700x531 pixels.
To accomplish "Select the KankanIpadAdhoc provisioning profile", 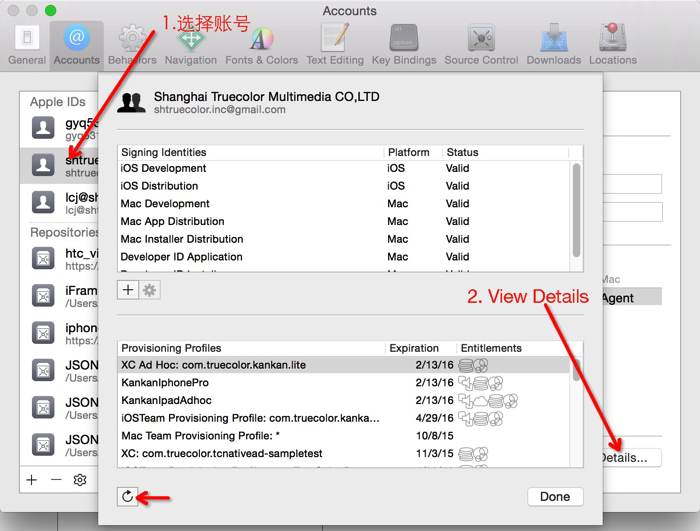I will pyautogui.click(x=344, y=400).
